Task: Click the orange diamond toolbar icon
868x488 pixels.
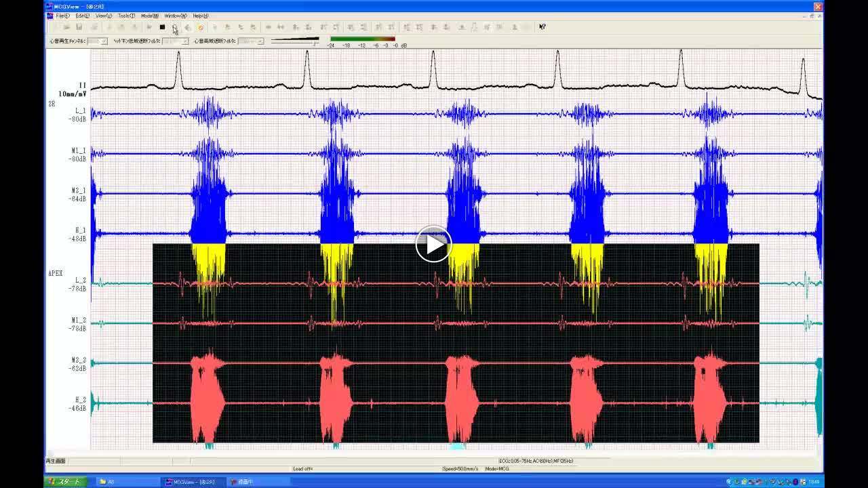Action: click(x=201, y=27)
